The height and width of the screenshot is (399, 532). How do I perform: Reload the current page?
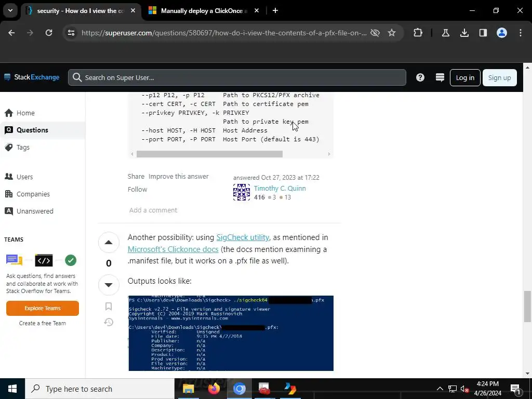49,33
